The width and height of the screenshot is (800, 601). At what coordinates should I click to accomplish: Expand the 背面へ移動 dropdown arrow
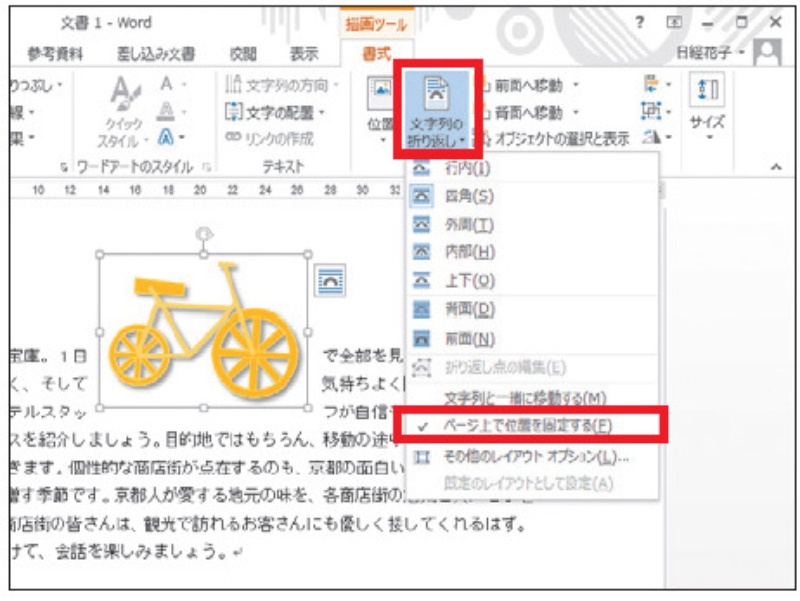click(x=576, y=112)
